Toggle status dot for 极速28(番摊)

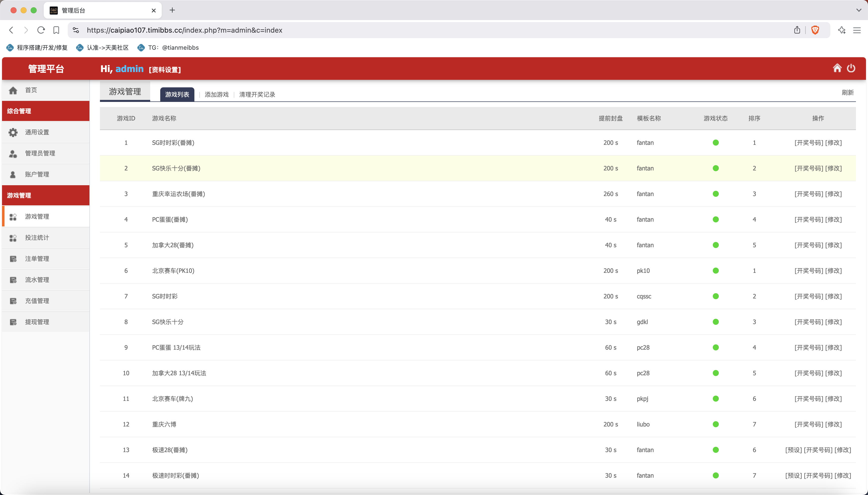716,450
